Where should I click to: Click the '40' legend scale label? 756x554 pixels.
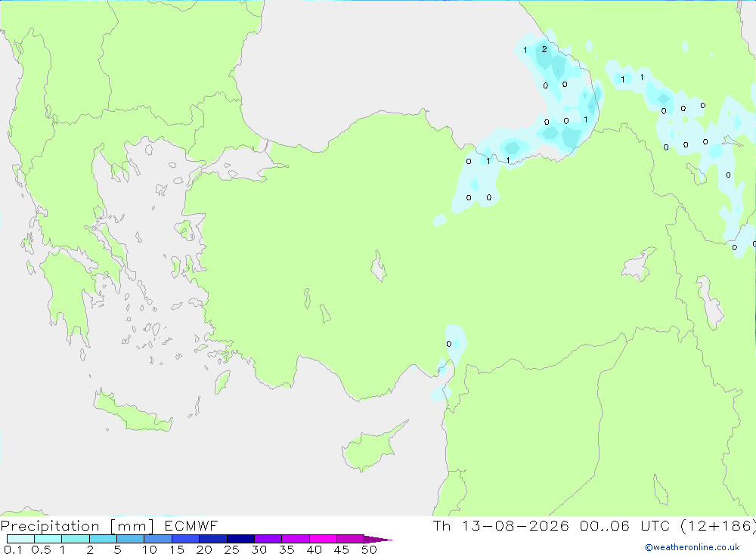[314, 549]
